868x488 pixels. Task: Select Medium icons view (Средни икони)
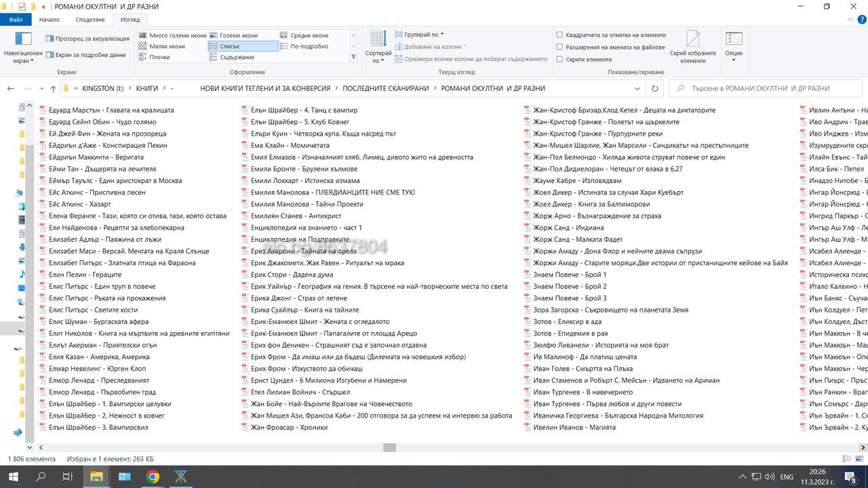point(304,35)
